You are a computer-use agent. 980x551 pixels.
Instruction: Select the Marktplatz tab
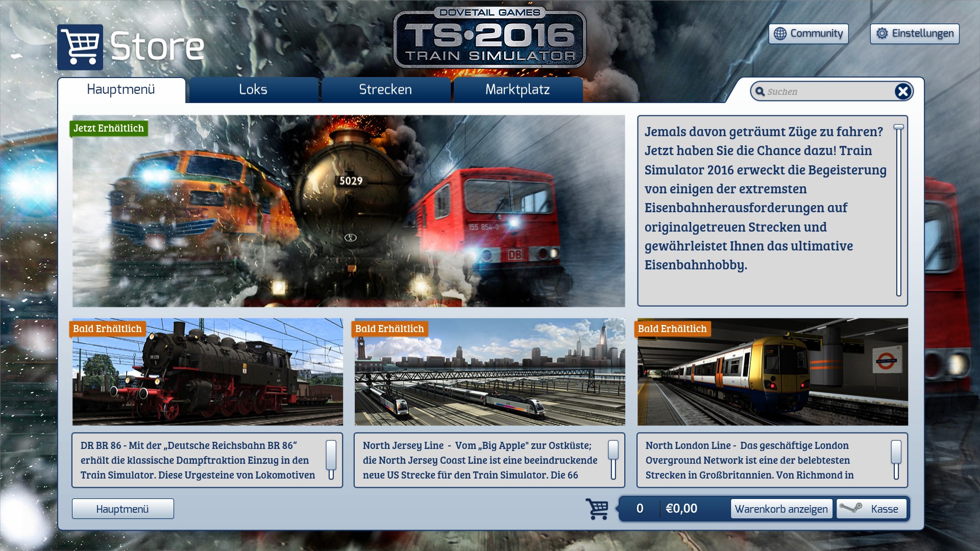518,90
